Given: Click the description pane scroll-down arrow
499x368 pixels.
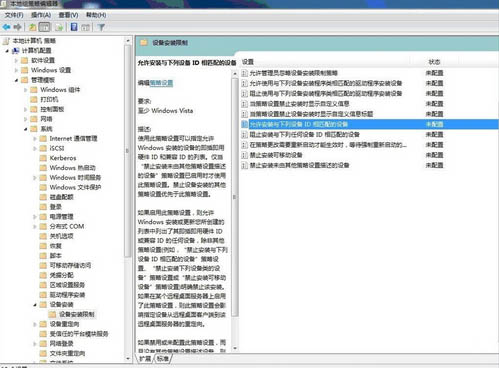Looking at the screenshot, I should coord(235,348).
